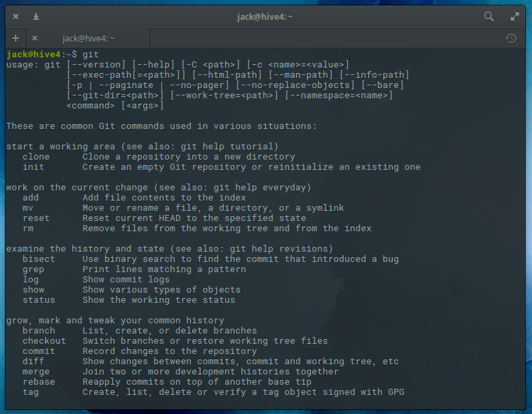Click the window title jack@hive4: ~
532x414 pixels.
click(265, 16)
